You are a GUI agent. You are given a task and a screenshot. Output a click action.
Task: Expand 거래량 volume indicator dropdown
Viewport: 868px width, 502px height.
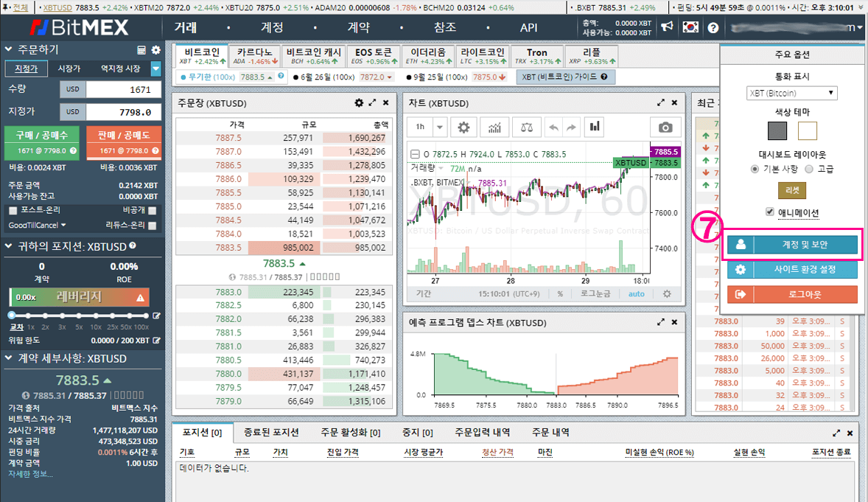tap(442, 169)
